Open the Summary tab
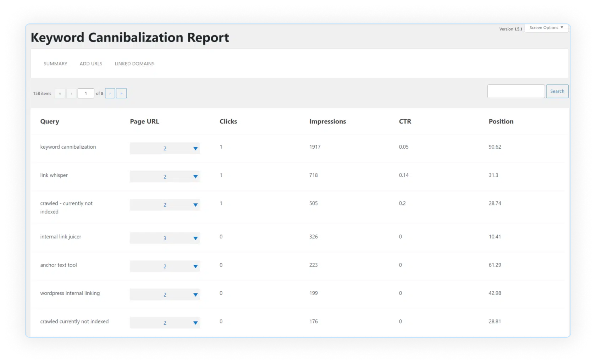Viewport: 596px width, 364px height. pos(55,64)
